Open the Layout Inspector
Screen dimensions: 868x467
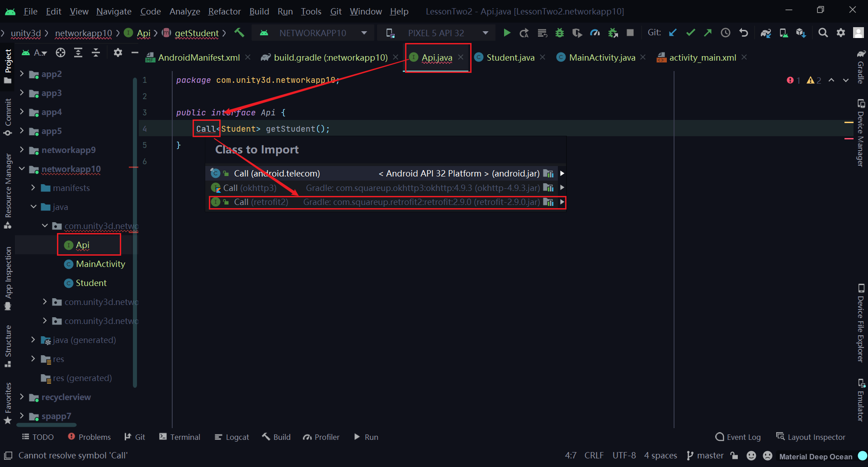click(811, 437)
